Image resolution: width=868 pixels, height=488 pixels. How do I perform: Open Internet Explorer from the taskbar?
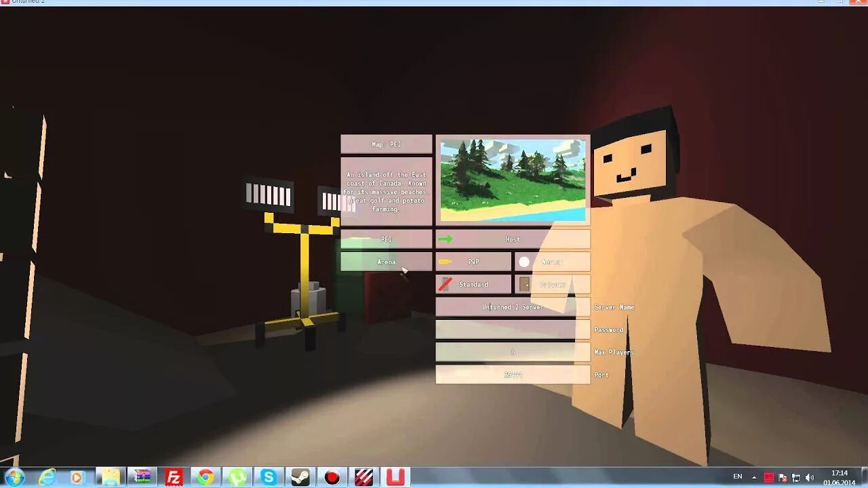(x=47, y=477)
